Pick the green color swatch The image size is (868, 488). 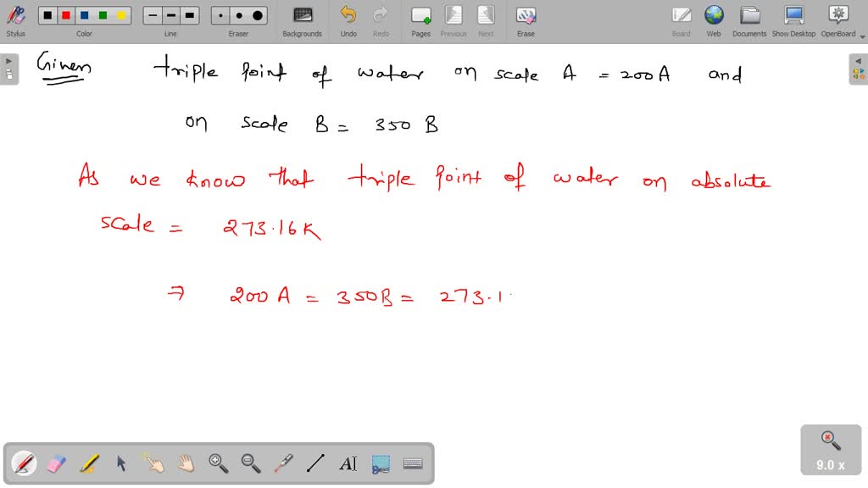click(x=103, y=14)
